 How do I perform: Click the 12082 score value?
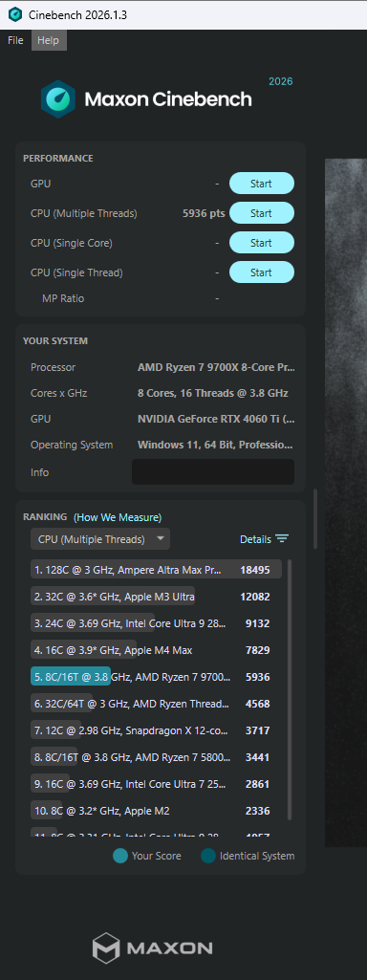(x=255, y=597)
